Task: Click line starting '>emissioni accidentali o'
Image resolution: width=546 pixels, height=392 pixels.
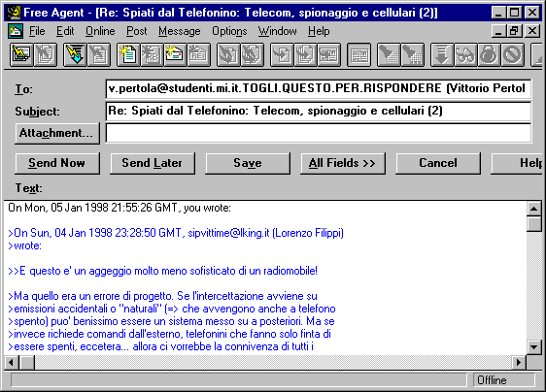Action: pos(172,309)
